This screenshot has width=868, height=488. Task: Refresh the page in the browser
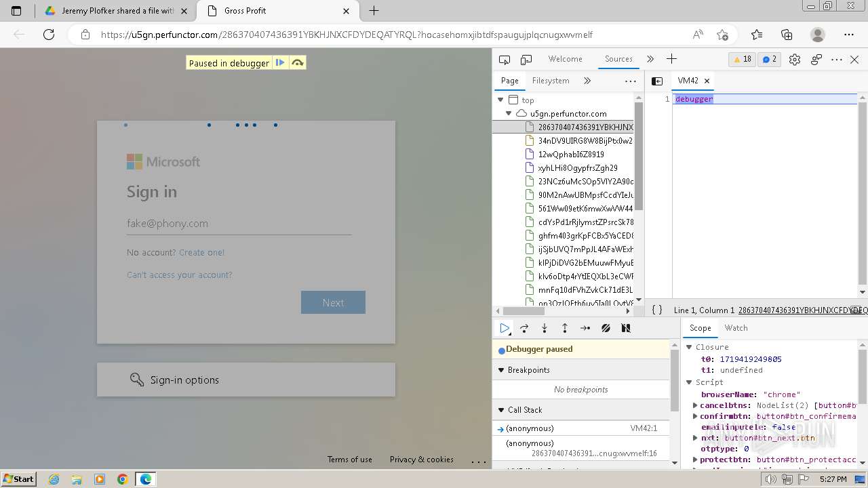point(49,35)
